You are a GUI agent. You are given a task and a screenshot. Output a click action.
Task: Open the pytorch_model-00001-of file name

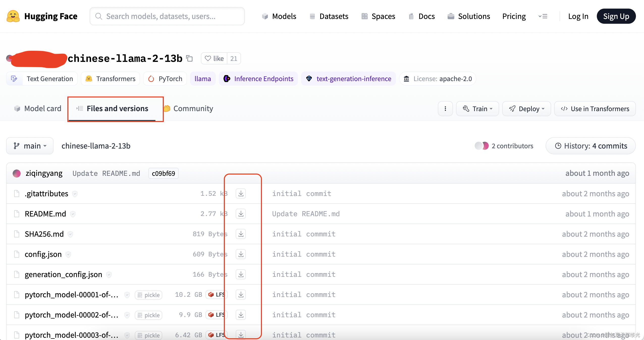[x=71, y=295]
